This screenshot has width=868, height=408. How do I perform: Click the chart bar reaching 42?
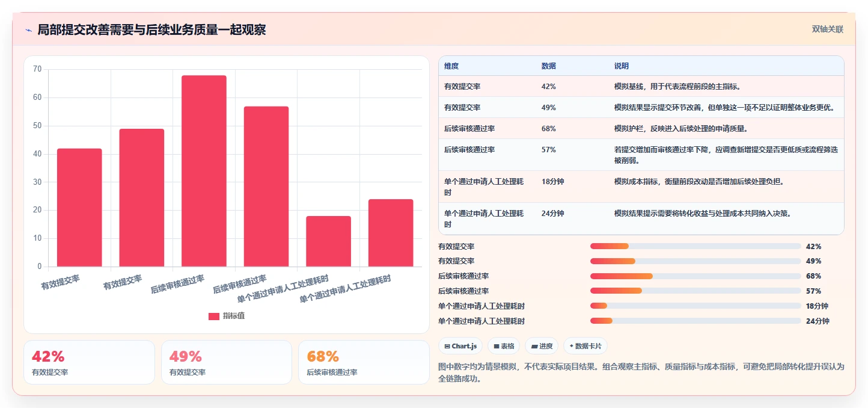79,208
